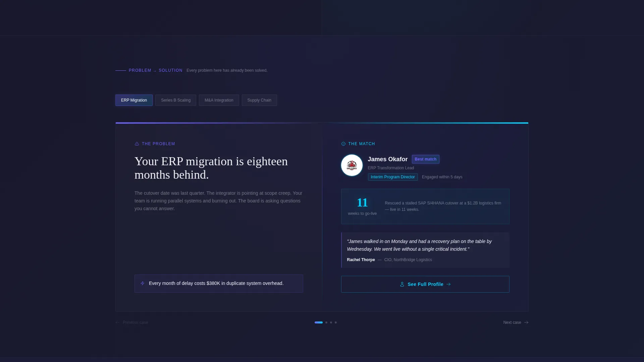Click James Okafor's avatar image
The image size is (644, 362).
point(352,165)
